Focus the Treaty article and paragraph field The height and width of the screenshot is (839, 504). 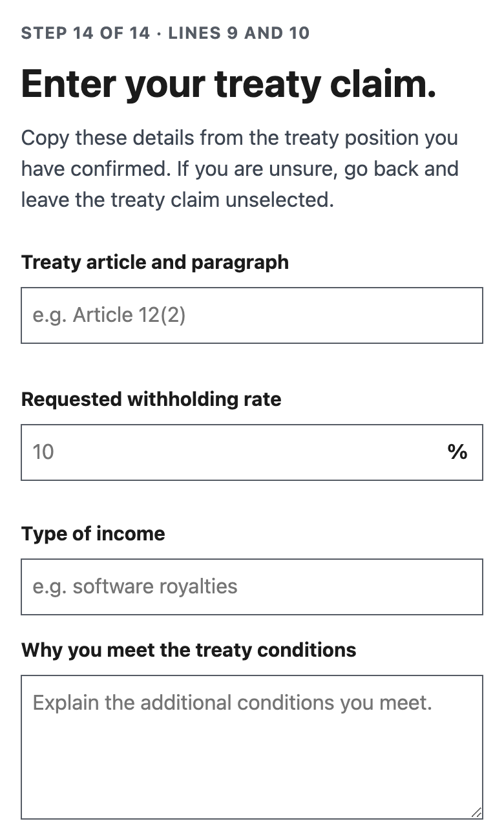(x=252, y=315)
